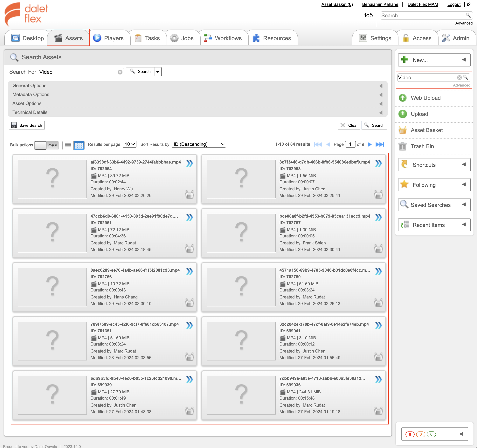Image resolution: width=477 pixels, height=448 pixels.
Task: Open actions arrow for asset ID 702964
Action: point(190,163)
